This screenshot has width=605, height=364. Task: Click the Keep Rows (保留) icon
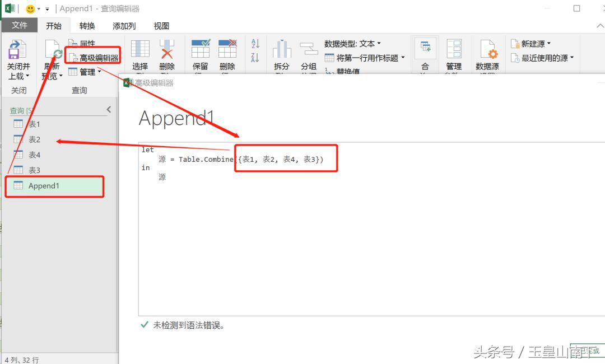click(x=201, y=49)
